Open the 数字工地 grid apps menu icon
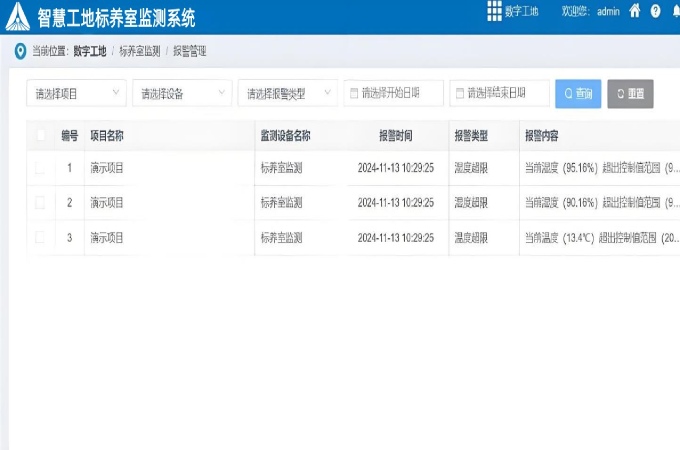The image size is (680, 450). (494, 11)
